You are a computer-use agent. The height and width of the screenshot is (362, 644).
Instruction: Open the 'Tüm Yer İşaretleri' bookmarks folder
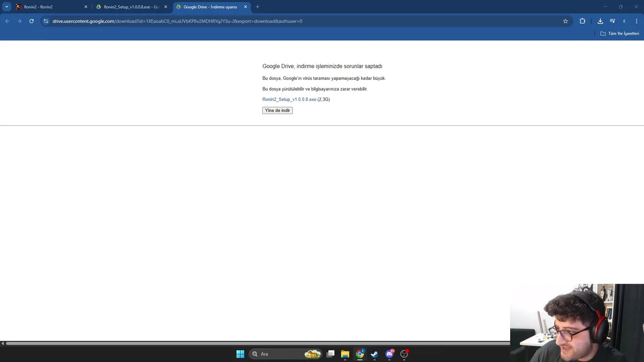pos(620,34)
